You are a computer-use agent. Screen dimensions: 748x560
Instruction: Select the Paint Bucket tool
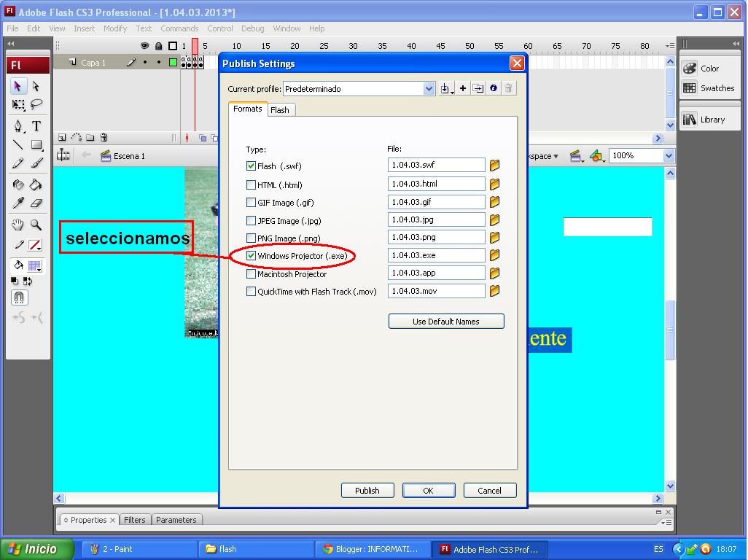coord(37,184)
